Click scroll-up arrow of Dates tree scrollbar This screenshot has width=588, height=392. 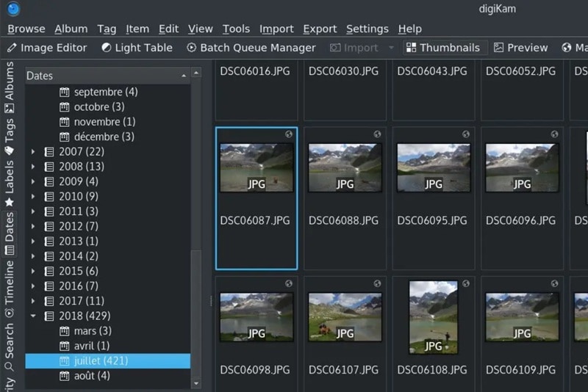pos(196,72)
